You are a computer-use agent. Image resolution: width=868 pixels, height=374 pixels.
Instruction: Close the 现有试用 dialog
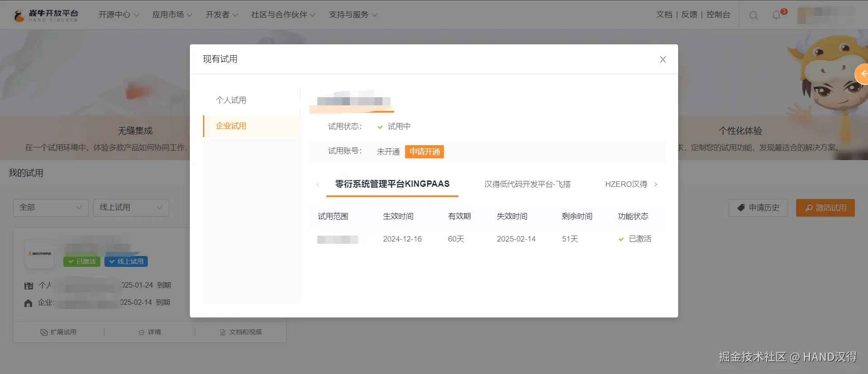click(x=663, y=59)
